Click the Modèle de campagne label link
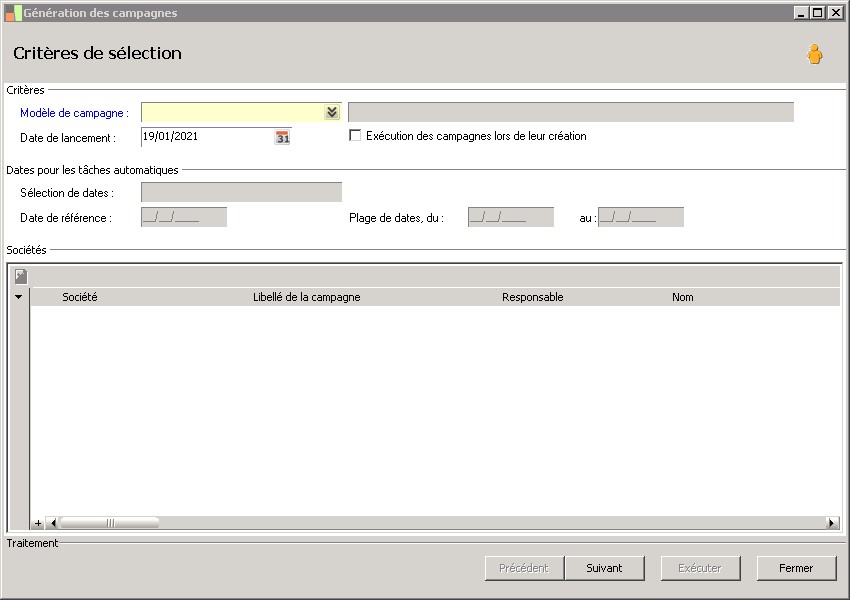Screen dimensions: 850x600 [x=74, y=113]
